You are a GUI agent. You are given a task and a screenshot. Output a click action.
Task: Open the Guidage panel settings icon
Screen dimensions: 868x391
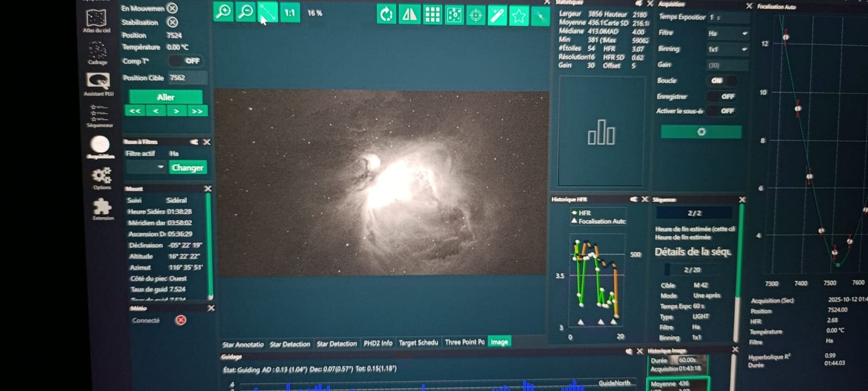point(629,351)
